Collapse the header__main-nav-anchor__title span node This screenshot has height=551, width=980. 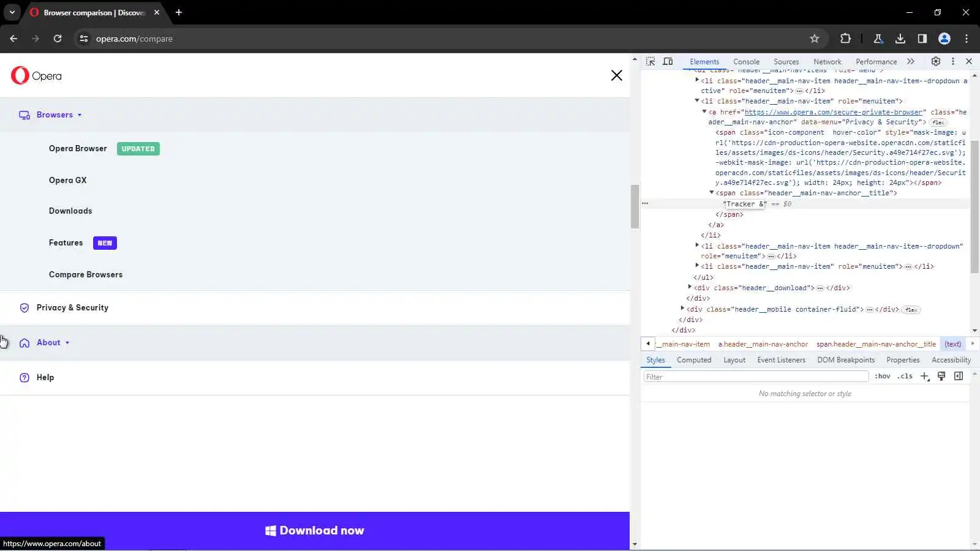[x=712, y=193]
